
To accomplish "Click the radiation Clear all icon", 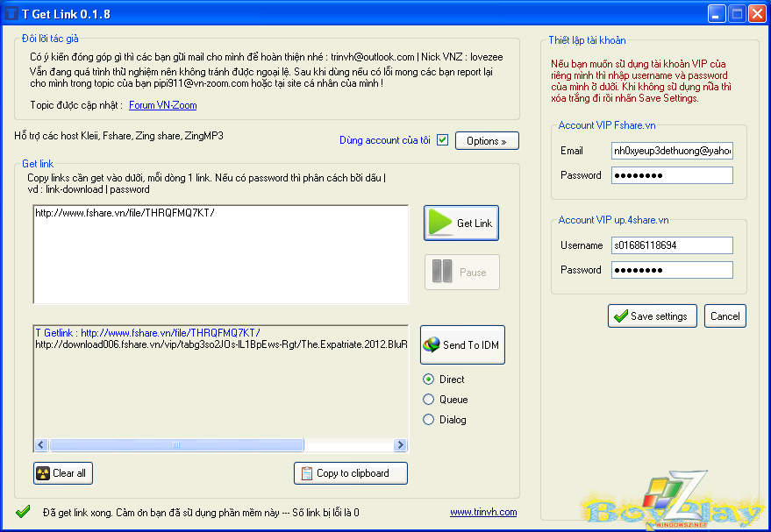I will [43, 473].
